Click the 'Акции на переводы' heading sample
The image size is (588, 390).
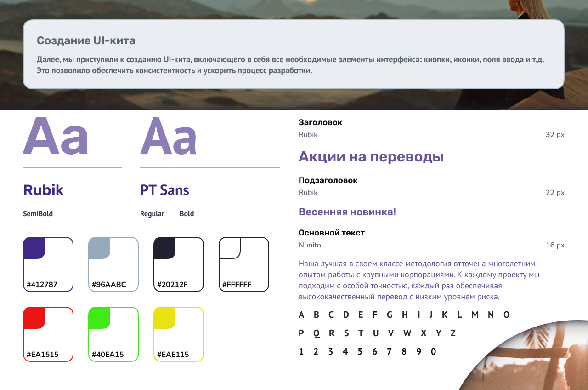[371, 157]
